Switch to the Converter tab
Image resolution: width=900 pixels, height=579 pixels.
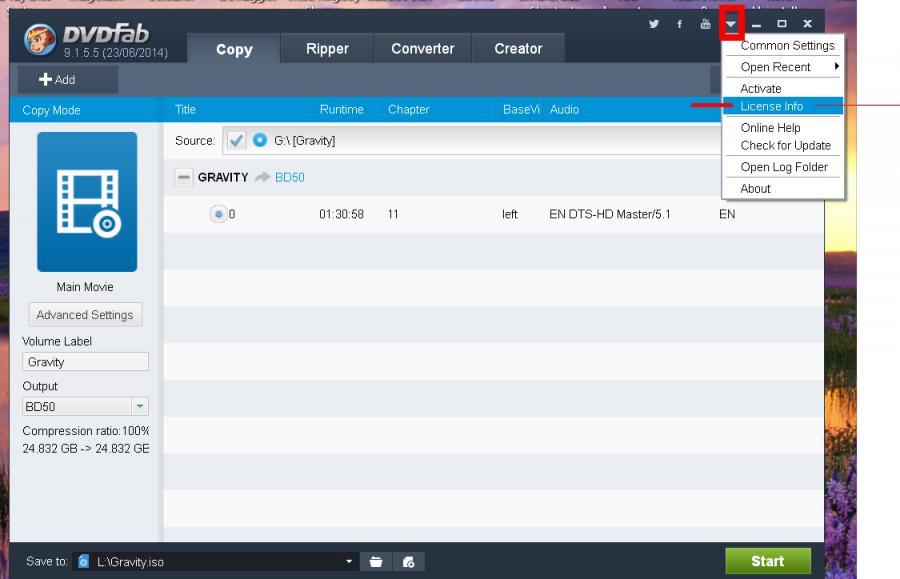pyautogui.click(x=422, y=49)
